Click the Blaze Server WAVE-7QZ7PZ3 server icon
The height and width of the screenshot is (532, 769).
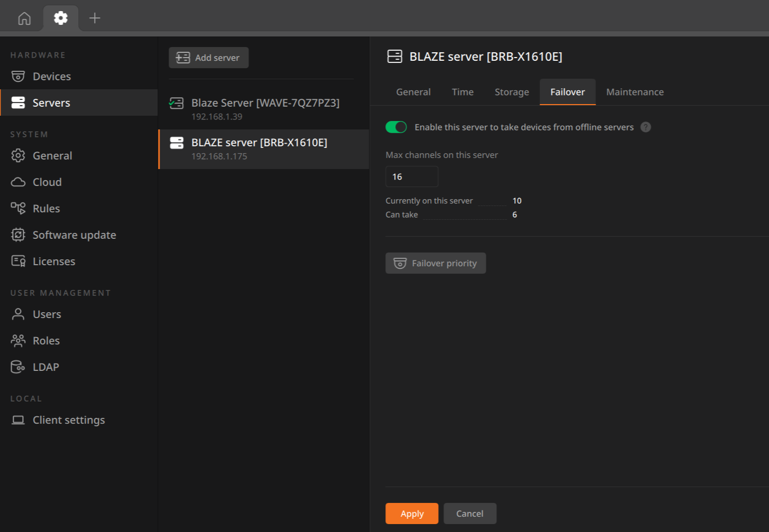(177, 103)
